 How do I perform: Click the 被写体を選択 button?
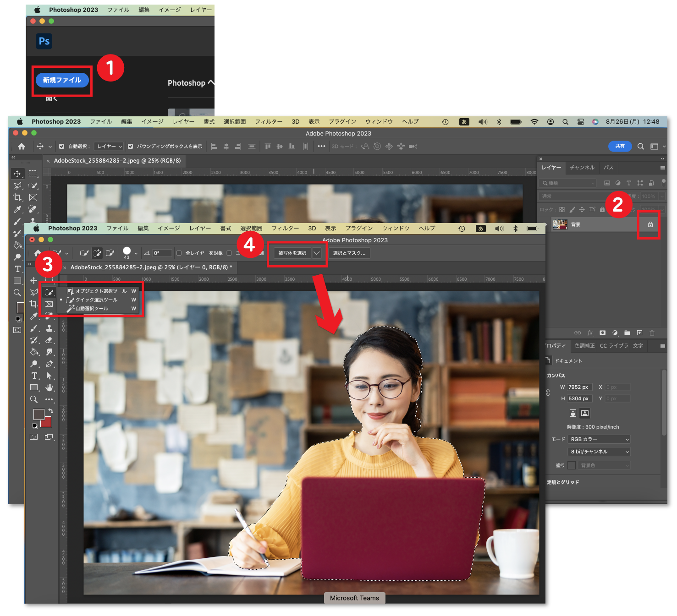292,253
